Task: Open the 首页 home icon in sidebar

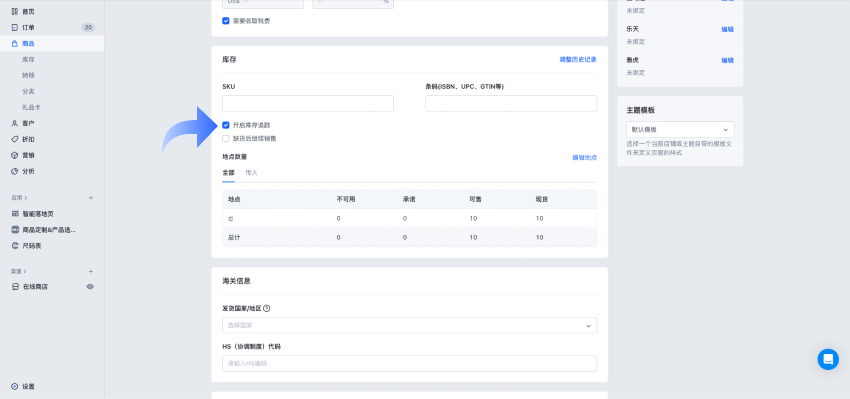Action: pos(15,11)
